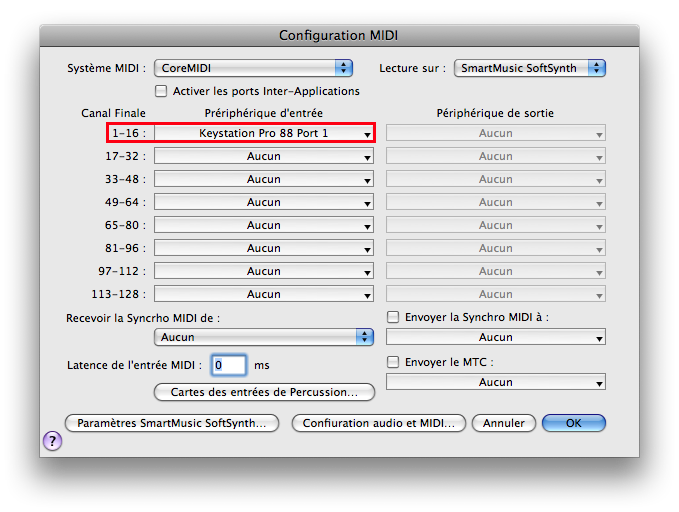Confirm settings with the OK button
The height and width of the screenshot is (512, 679).
click(573, 423)
